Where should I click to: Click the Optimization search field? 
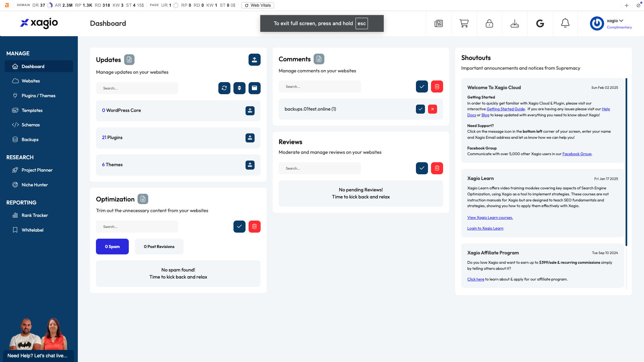pos(137,227)
